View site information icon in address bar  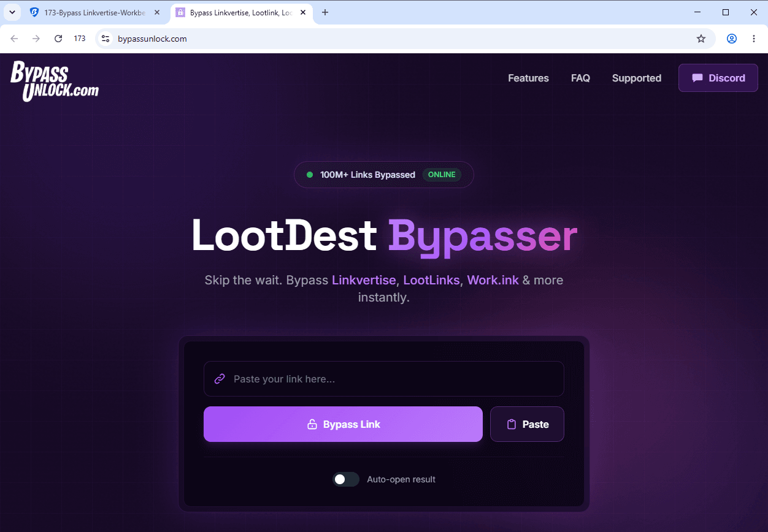point(106,39)
